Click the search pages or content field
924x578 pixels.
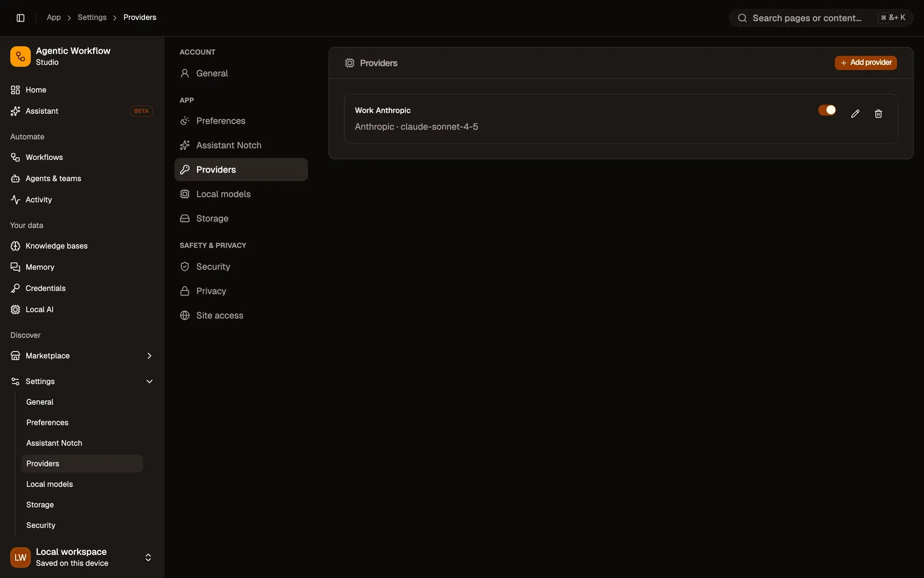click(821, 18)
